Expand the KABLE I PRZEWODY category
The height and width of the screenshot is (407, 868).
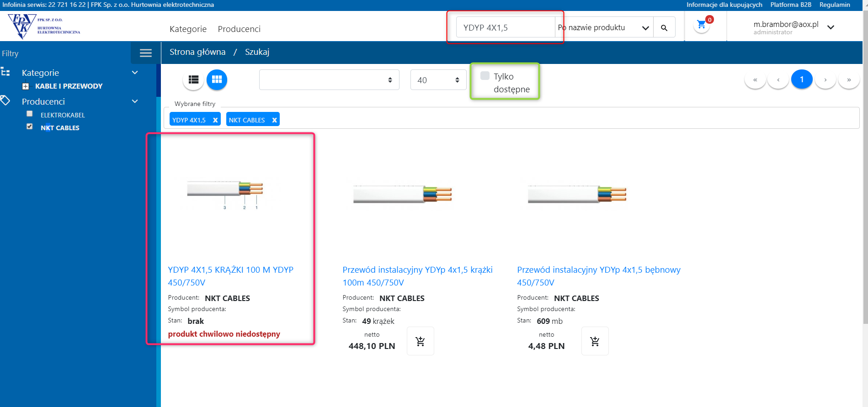(26, 86)
